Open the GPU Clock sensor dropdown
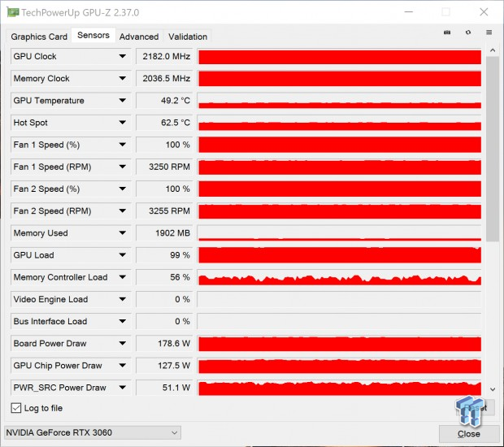504x447 pixels. (122, 56)
